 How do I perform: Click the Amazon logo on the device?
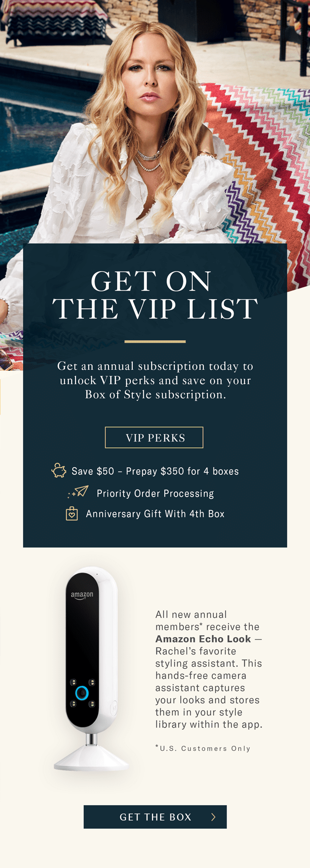(x=82, y=595)
